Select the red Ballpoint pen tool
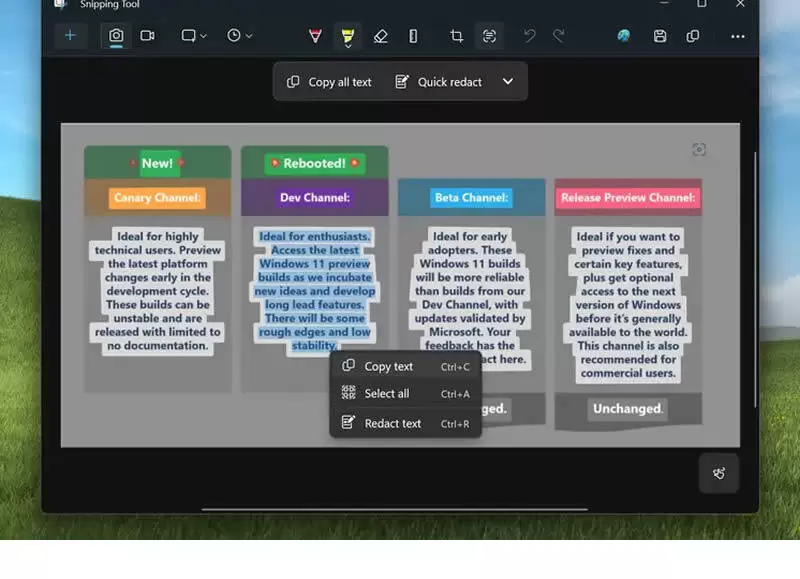This screenshot has width=800, height=579. pyautogui.click(x=315, y=36)
